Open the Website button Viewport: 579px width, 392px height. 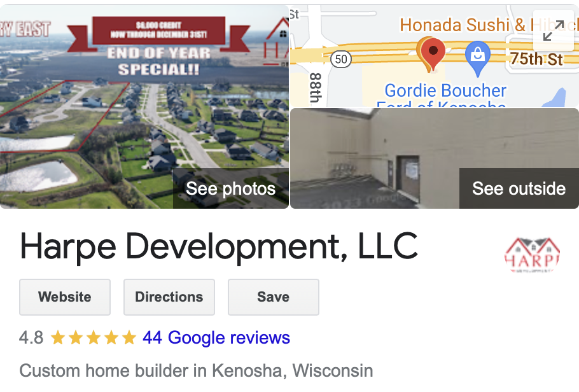[x=65, y=297]
